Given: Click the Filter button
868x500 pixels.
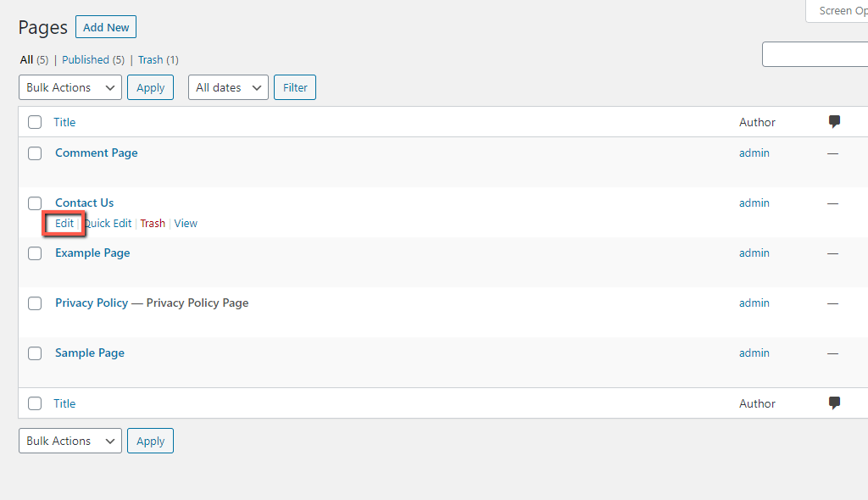Looking at the screenshot, I should 295,87.
